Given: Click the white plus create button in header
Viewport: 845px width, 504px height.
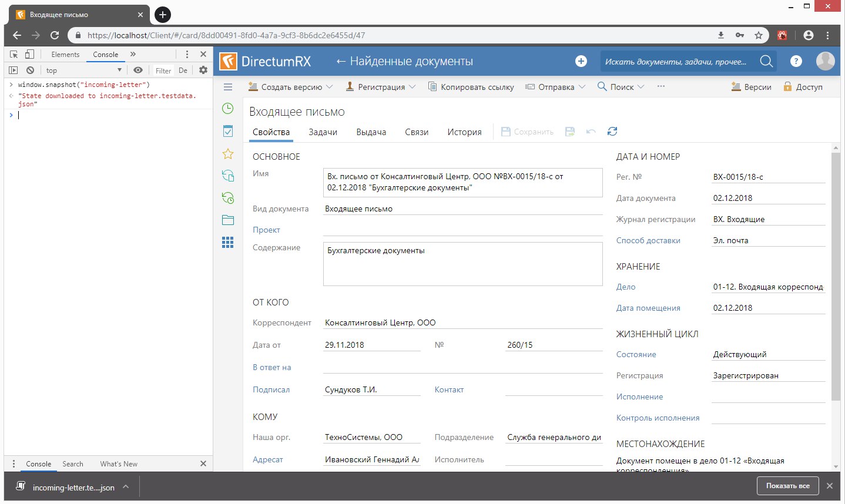Looking at the screenshot, I should [581, 61].
